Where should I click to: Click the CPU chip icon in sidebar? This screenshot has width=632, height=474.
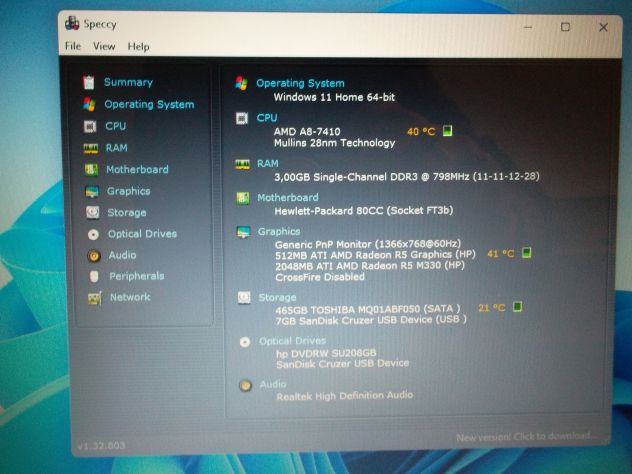click(90, 127)
